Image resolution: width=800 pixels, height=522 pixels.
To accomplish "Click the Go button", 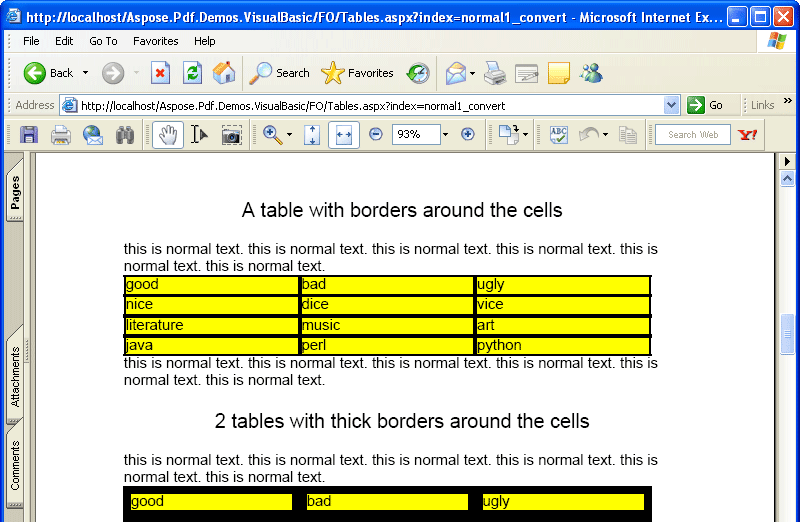I will [x=706, y=105].
